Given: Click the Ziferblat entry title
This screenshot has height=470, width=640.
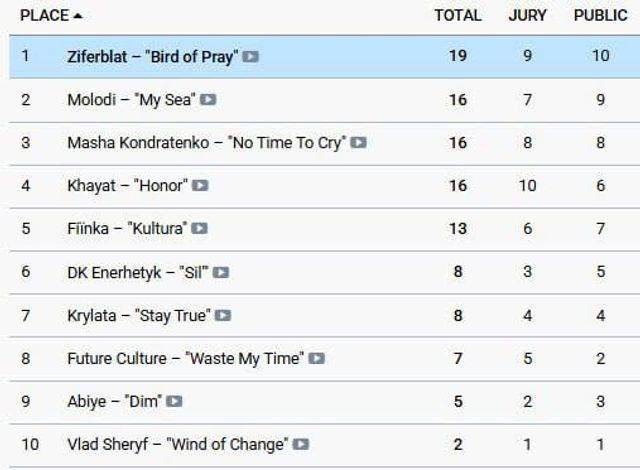Looking at the screenshot, I should [x=152, y=56].
